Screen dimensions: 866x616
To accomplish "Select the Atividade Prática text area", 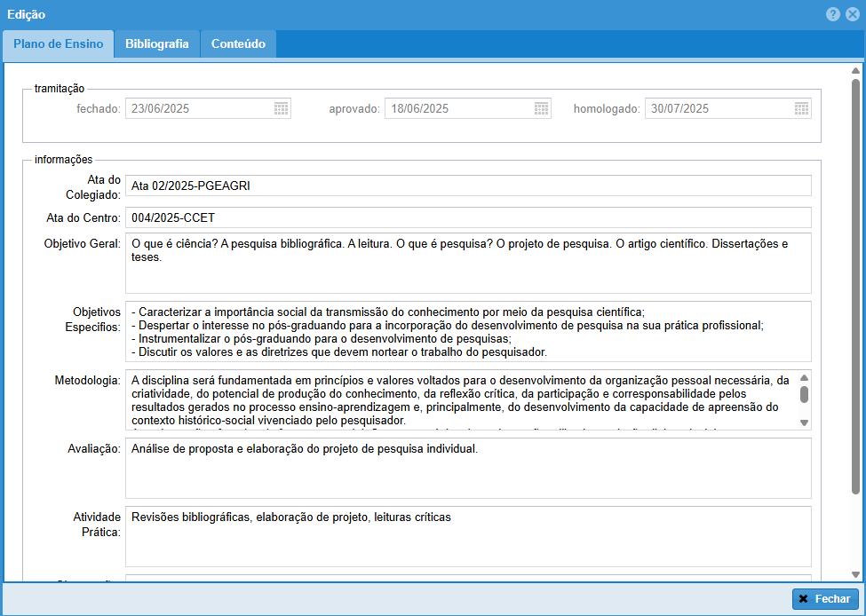I will [x=467, y=536].
